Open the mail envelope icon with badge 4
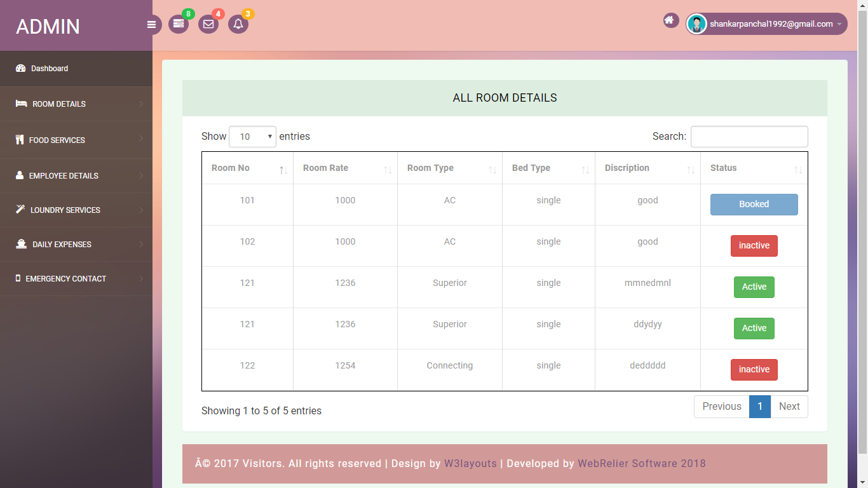 tap(208, 24)
